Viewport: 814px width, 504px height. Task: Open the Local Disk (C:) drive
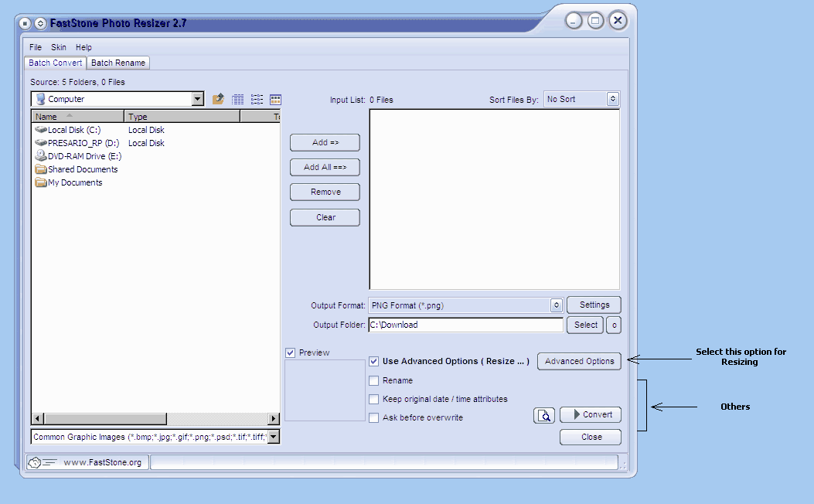click(73, 130)
